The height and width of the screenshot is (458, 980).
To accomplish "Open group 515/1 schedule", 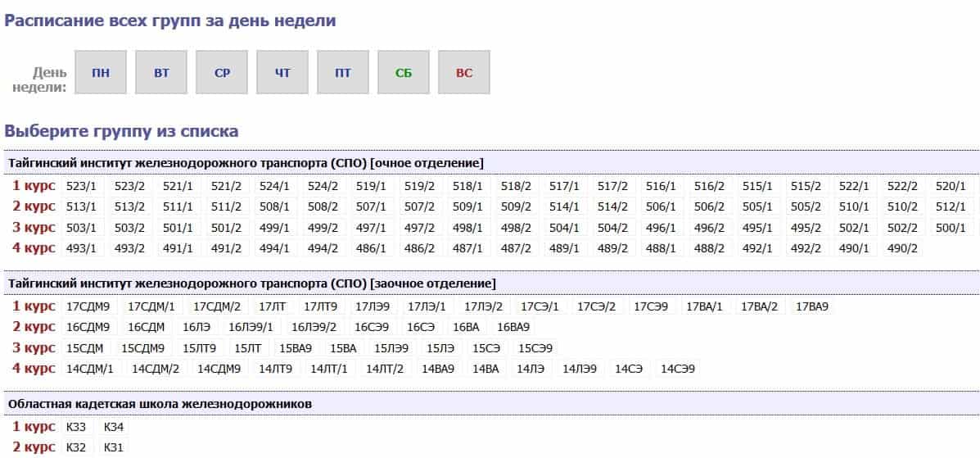I will (x=757, y=186).
